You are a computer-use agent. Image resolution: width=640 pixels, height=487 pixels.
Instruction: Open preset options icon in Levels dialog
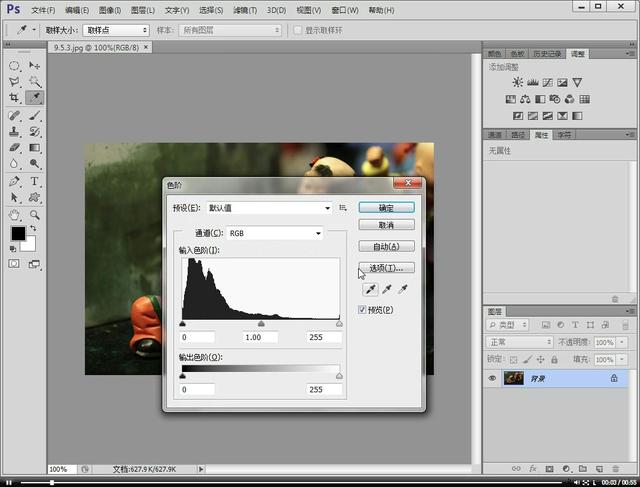point(343,208)
